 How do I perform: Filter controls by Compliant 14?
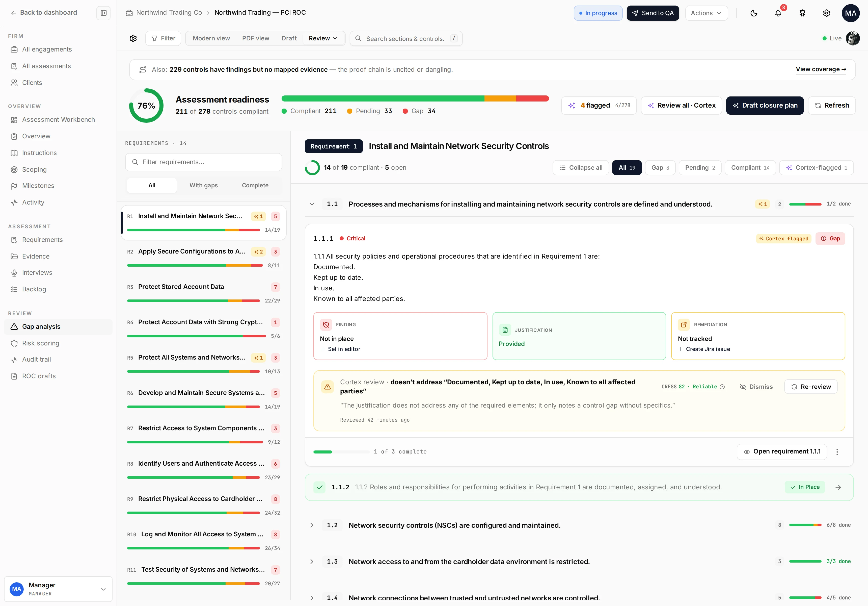(750, 168)
